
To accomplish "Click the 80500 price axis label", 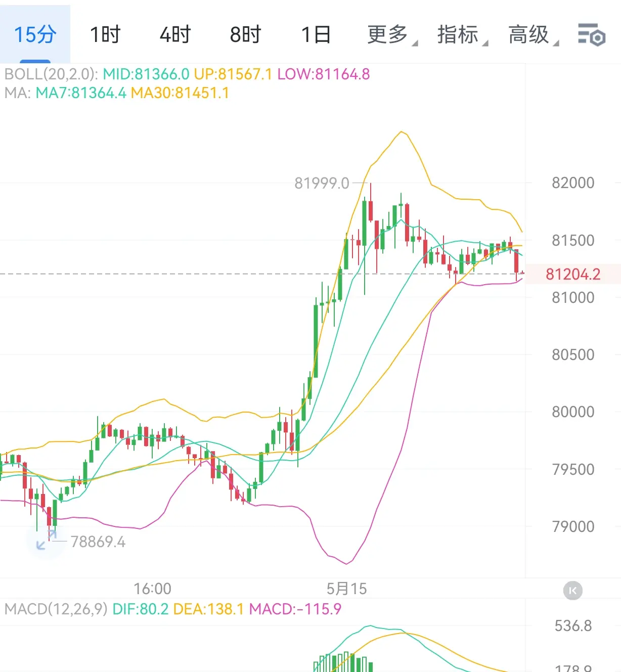I will tap(573, 354).
